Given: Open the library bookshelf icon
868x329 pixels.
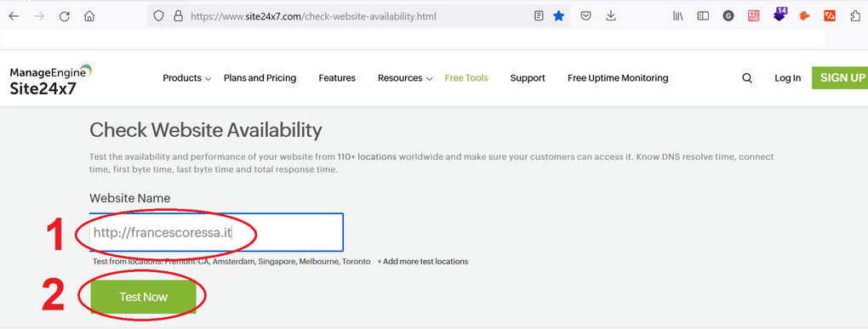Looking at the screenshot, I should [x=678, y=16].
